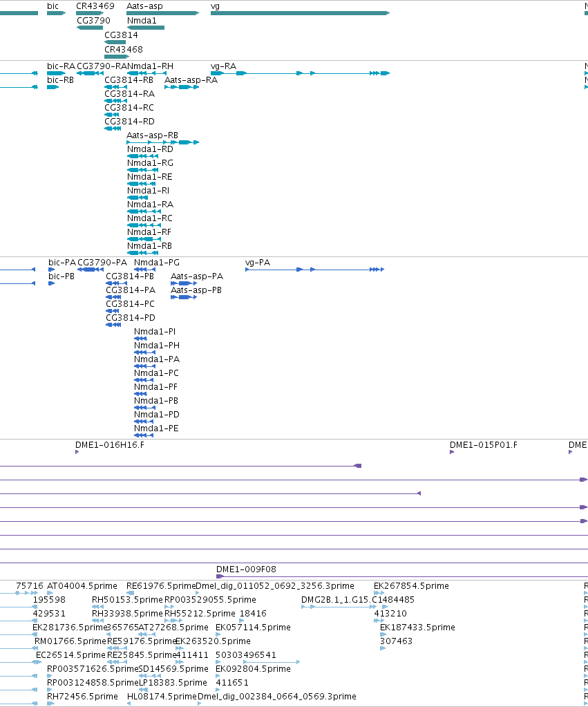This screenshot has height=707, width=588.
Task: Click the Nmda1-RA transcript
Action: click(144, 211)
